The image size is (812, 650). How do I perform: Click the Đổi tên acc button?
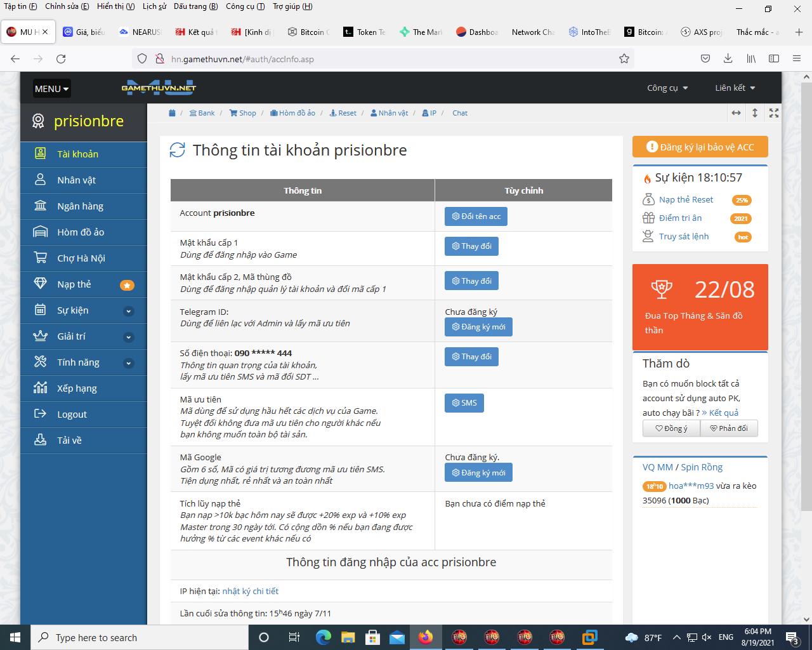(476, 216)
